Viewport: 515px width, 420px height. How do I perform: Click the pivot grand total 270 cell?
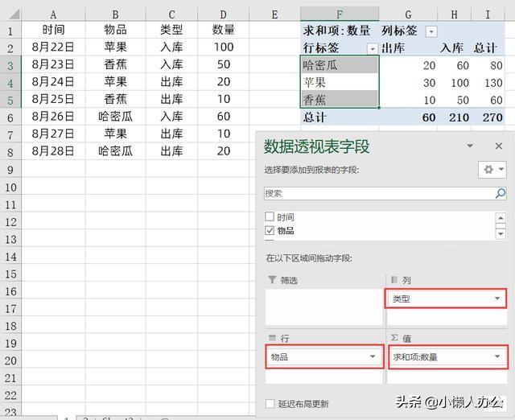488,117
